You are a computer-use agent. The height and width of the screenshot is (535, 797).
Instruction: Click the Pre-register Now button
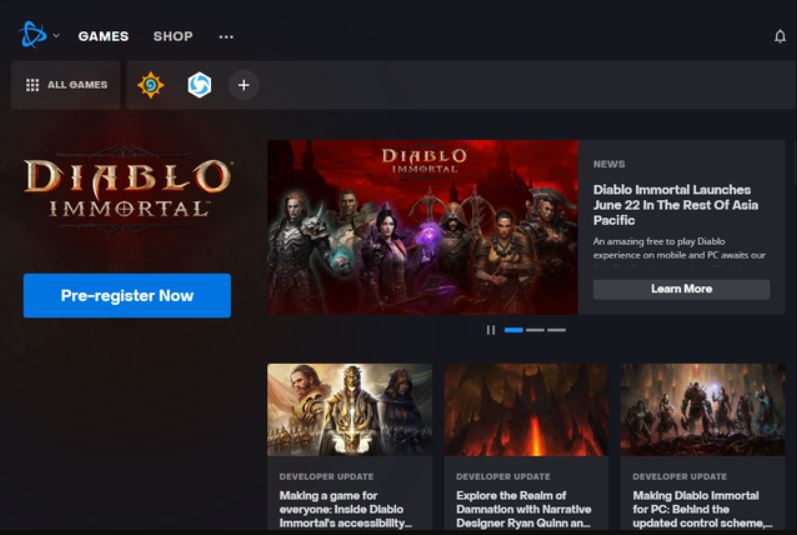point(127,296)
